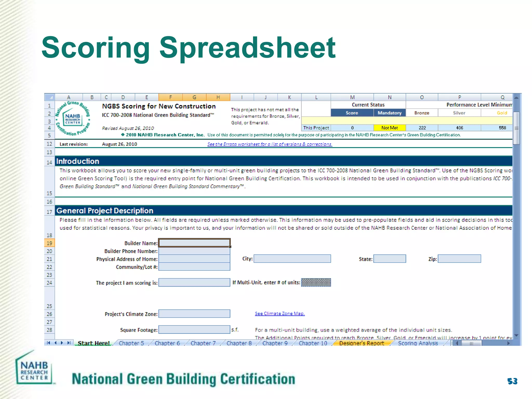532x399 pixels.
Task: Click the Zip input field
Action: 459,259
